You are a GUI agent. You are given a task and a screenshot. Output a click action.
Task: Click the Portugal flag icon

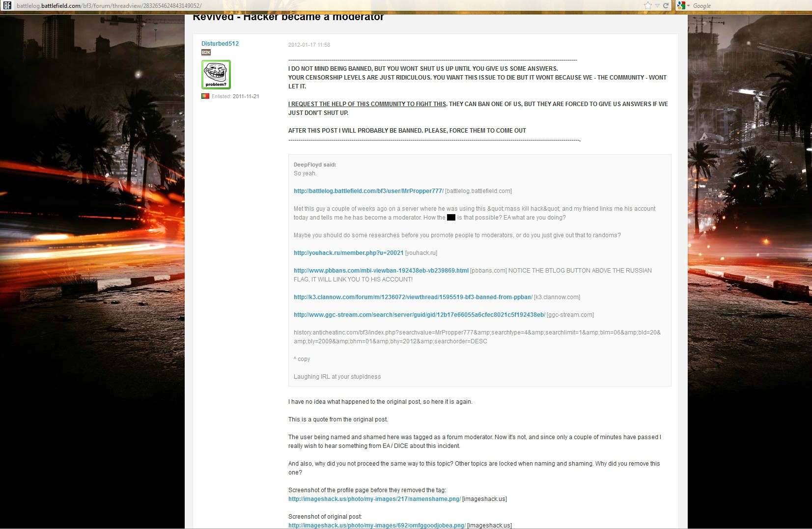click(x=205, y=96)
